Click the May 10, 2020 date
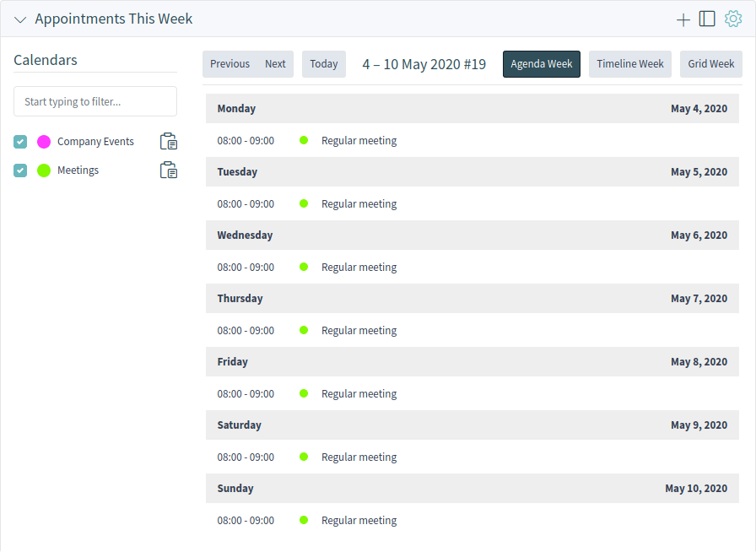 click(x=696, y=489)
